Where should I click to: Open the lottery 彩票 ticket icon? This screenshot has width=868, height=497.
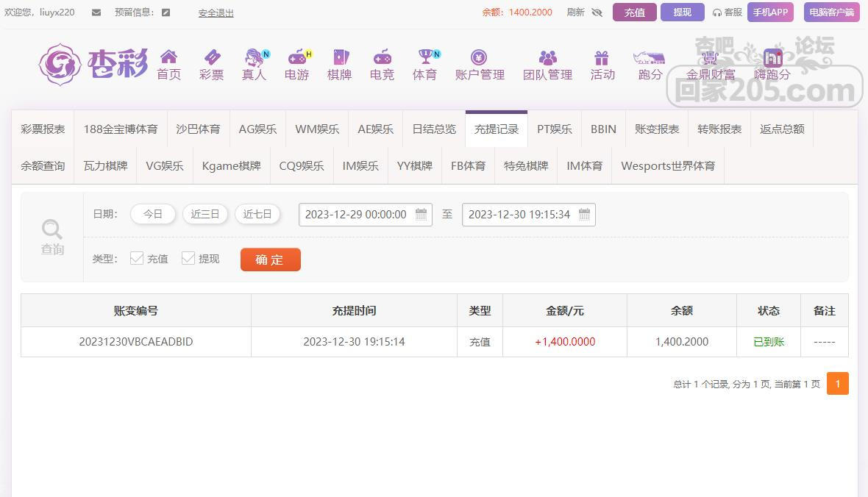pos(211,57)
